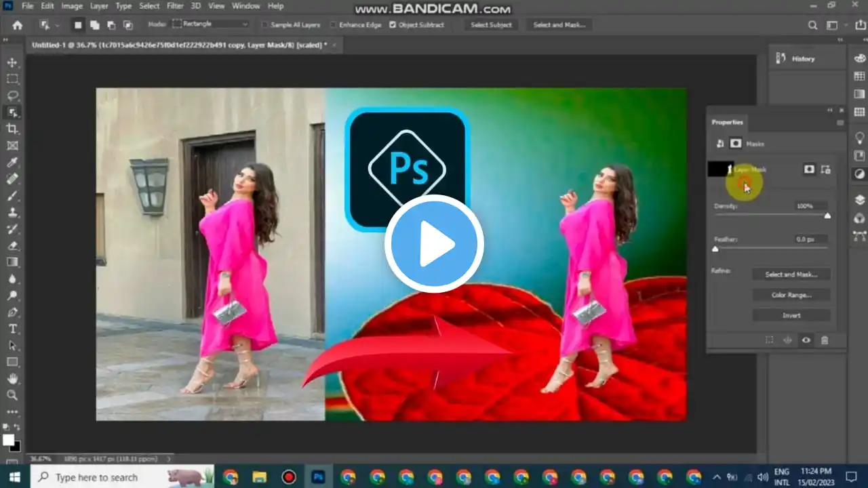Viewport: 868px width, 488px height.
Task: Open the Image menu
Action: [72, 6]
